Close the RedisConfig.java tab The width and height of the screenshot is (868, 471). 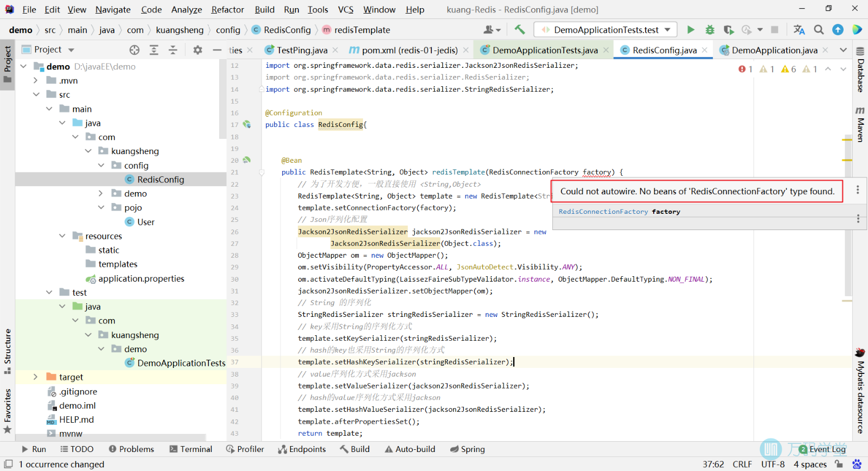[x=705, y=50]
